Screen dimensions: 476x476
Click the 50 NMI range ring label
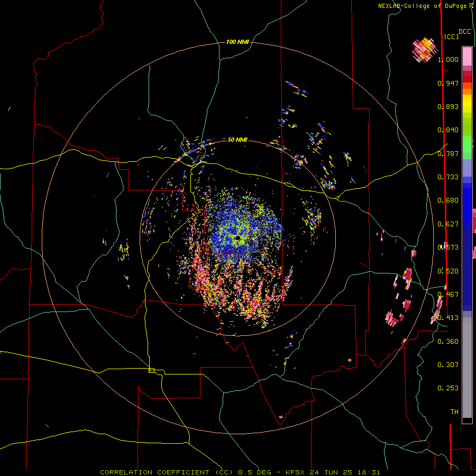pos(237,140)
